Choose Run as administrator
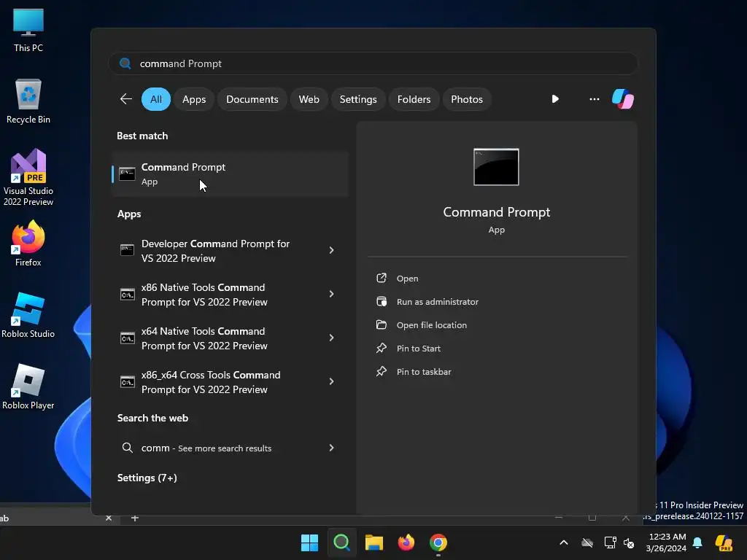The height and width of the screenshot is (560, 747). 438,301
